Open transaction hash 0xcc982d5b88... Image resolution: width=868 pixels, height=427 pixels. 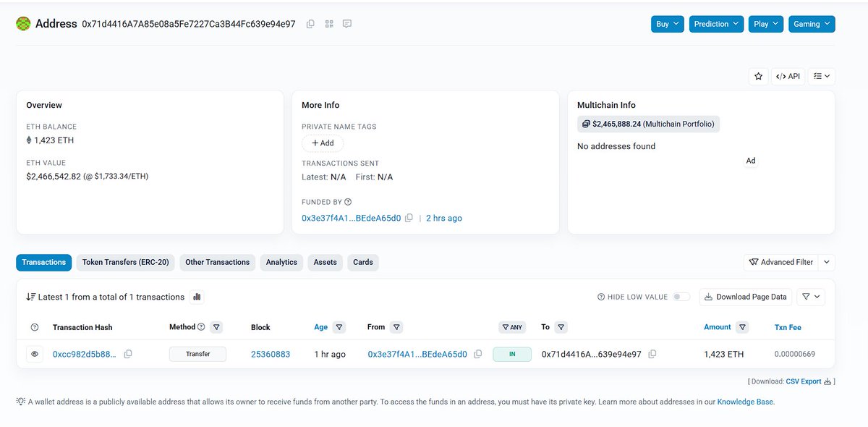pyautogui.click(x=84, y=355)
